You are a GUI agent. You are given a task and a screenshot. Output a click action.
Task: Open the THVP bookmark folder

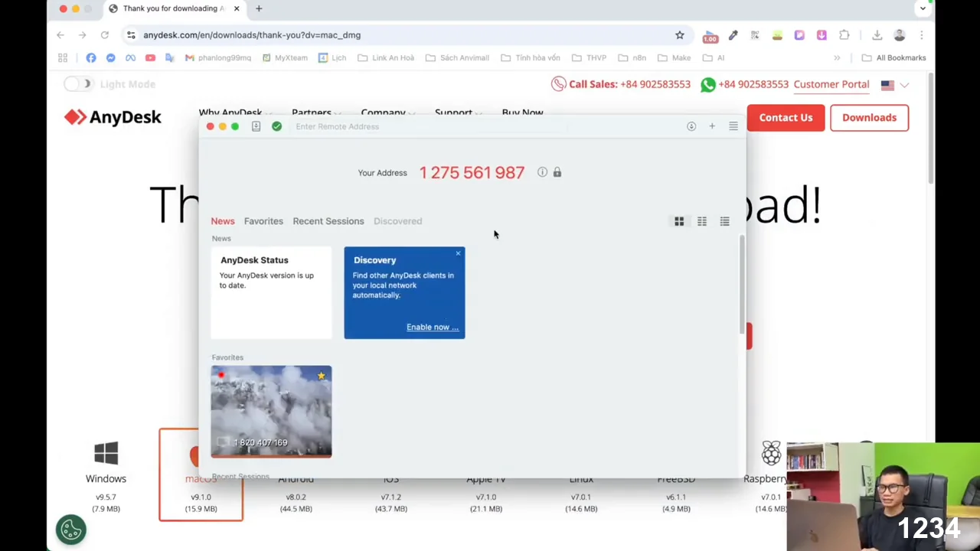point(589,57)
